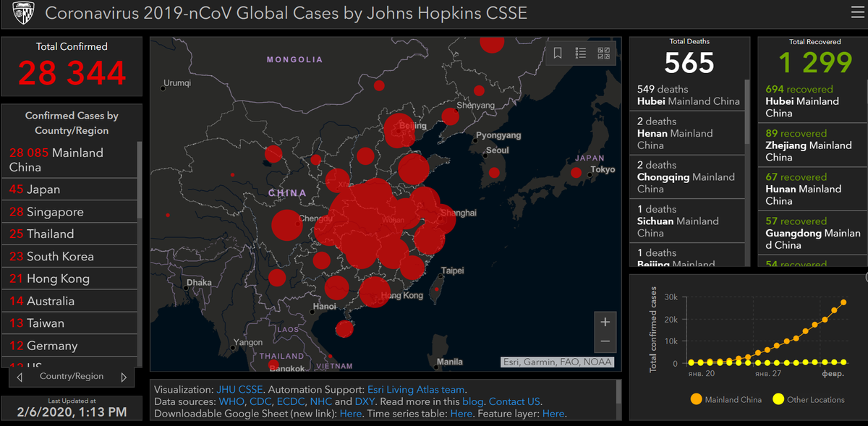Open the WHO data source link
Image resolution: width=868 pixels, height=426 pixels.
pos(230,401)
